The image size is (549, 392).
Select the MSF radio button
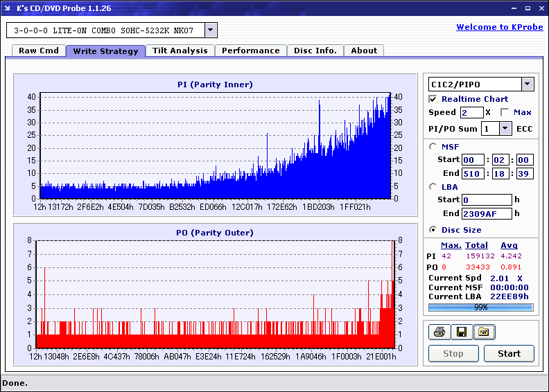(x=433, y=146)
